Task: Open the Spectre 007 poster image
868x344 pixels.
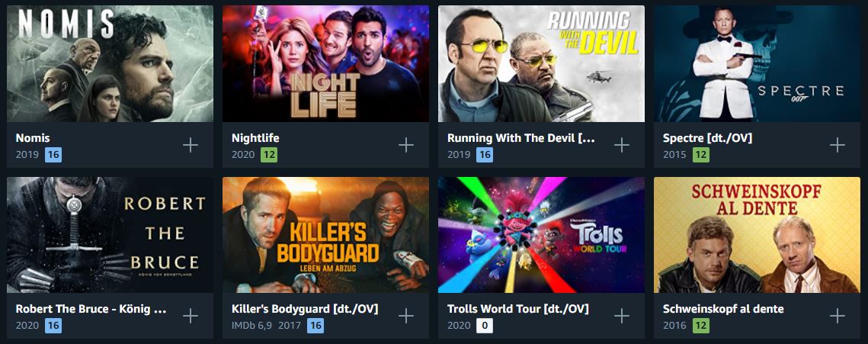Action: pyautogui.click(x=757, y=64)
